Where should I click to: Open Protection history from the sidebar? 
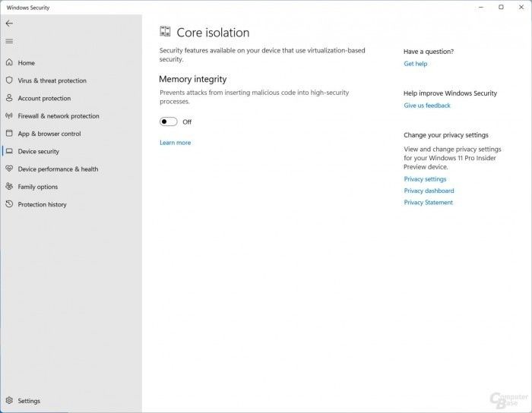point(42,204)
